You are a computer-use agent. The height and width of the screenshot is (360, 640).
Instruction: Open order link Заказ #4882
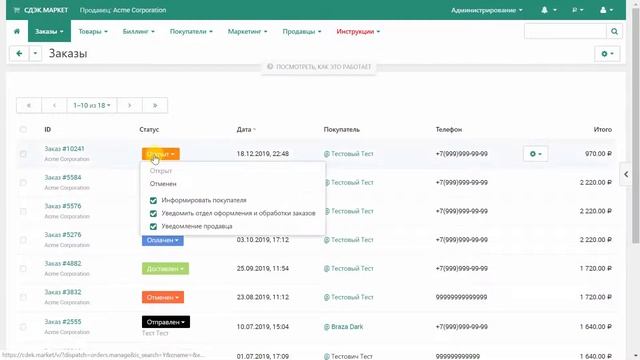click(63, 263)
